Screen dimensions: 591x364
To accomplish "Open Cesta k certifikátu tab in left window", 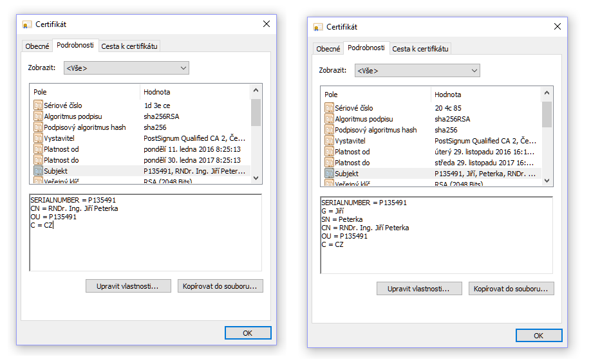I will [x=129, y=46].
